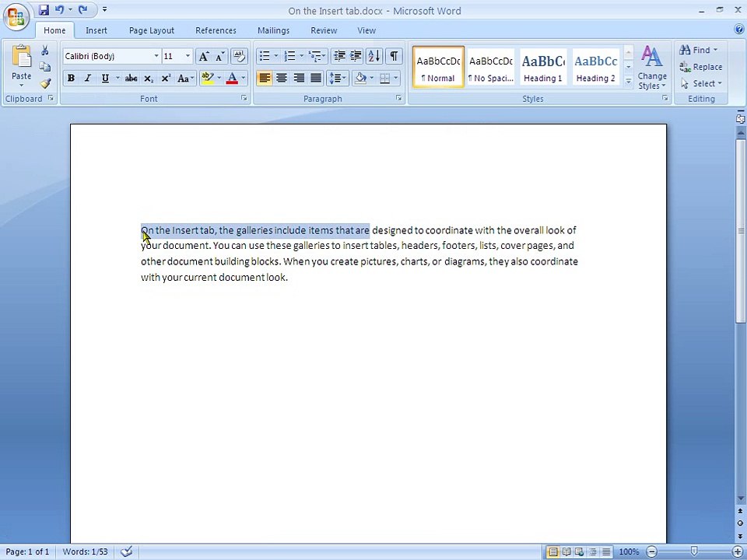The height and width of the screenshot is (560, 747).
Task: Clear formatting from selection
Action: (239, 56)
